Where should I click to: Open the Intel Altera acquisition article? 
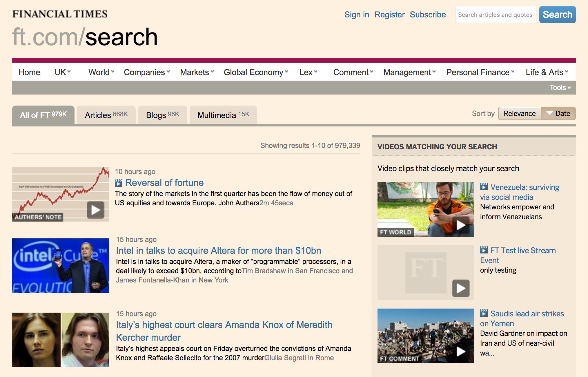218,251
